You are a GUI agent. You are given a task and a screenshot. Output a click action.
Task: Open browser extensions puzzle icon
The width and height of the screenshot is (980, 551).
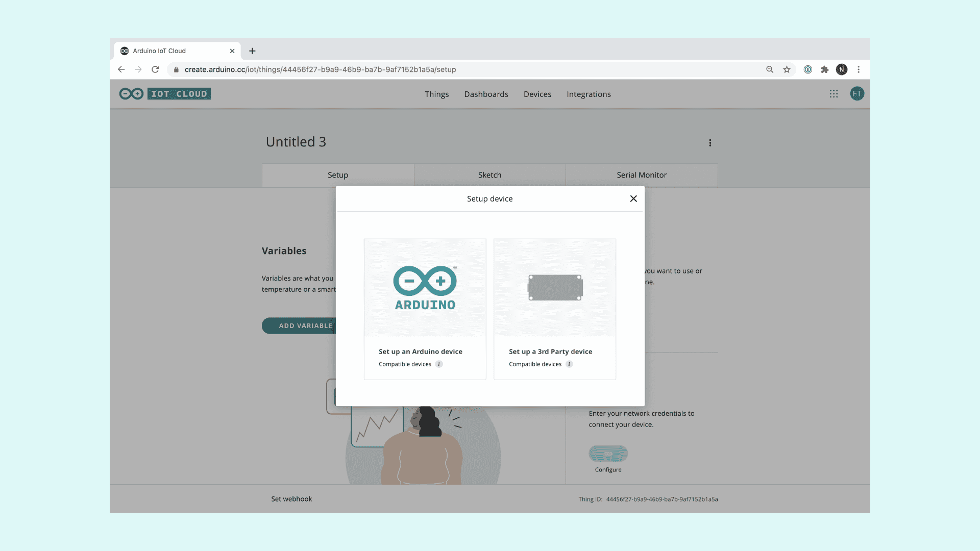[x=824, y=69]
